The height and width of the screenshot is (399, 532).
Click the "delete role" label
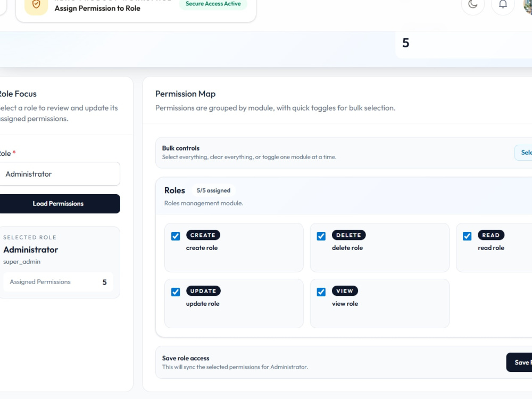347,248
